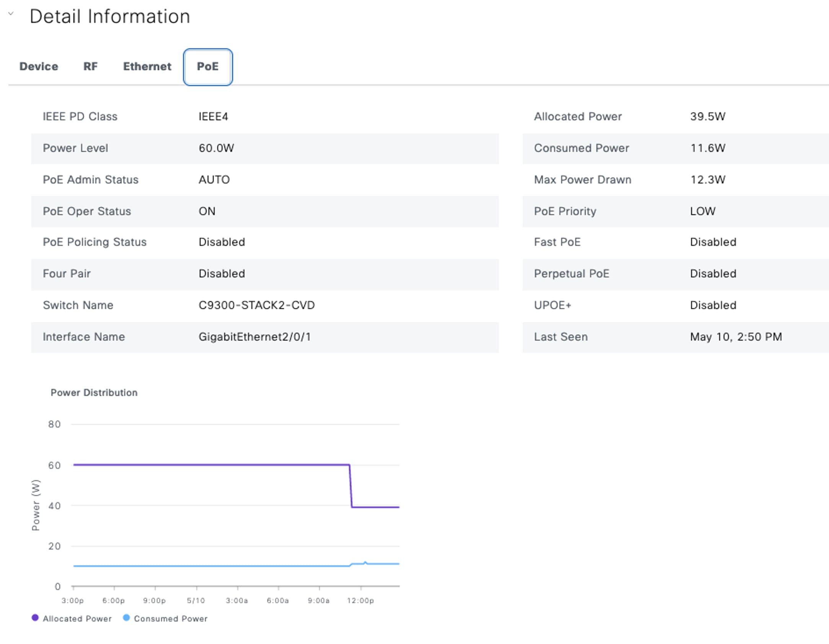Screen dimensions: 829x644
Task: Click the 5/10 date marker on axis
Action: (x=196, y=600)
